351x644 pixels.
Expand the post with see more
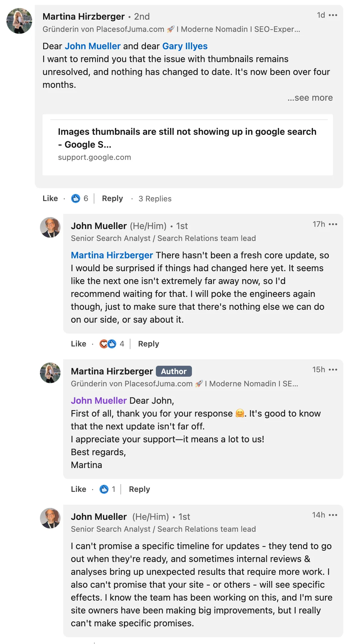point(310,98)
